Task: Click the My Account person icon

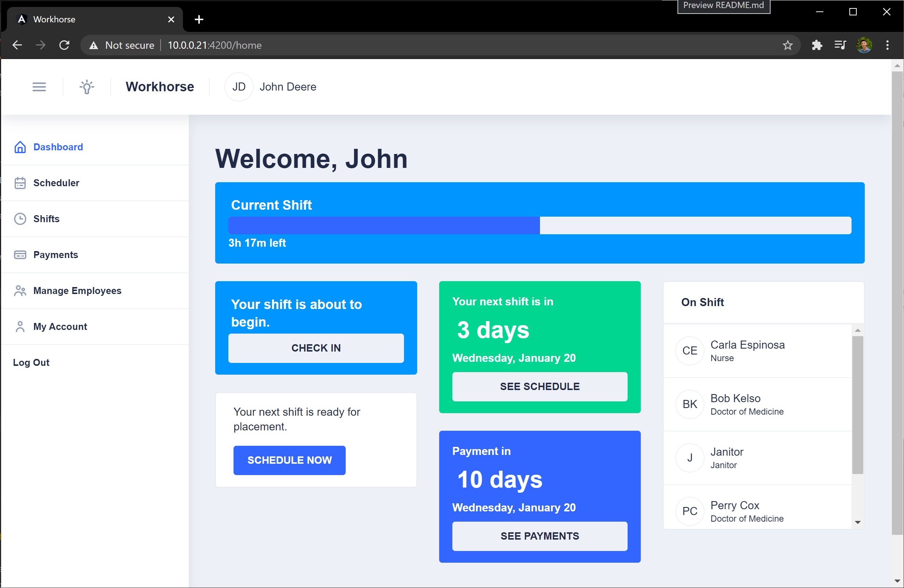Action: point(20,327)
